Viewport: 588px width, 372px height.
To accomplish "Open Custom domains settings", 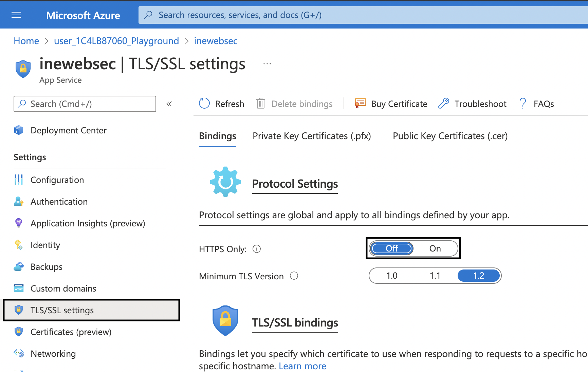I will (63, 289).
